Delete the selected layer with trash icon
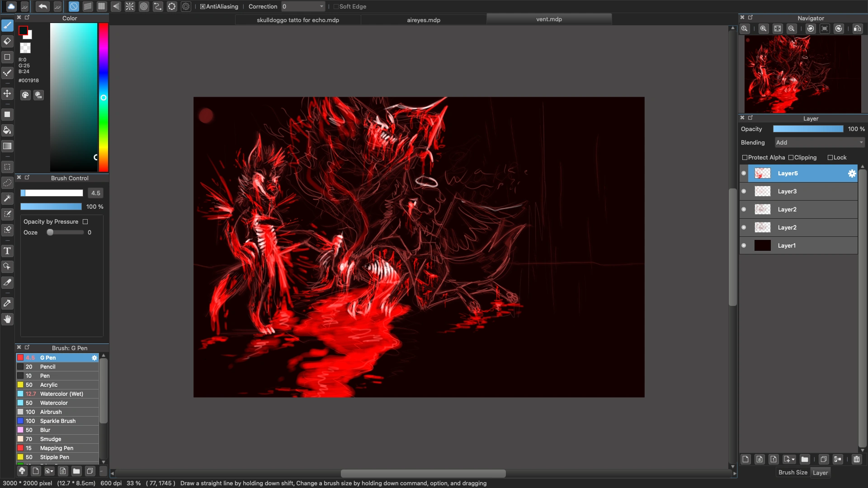Image resolution: width=868 pixels, height=488 pixels. [857, 459]
